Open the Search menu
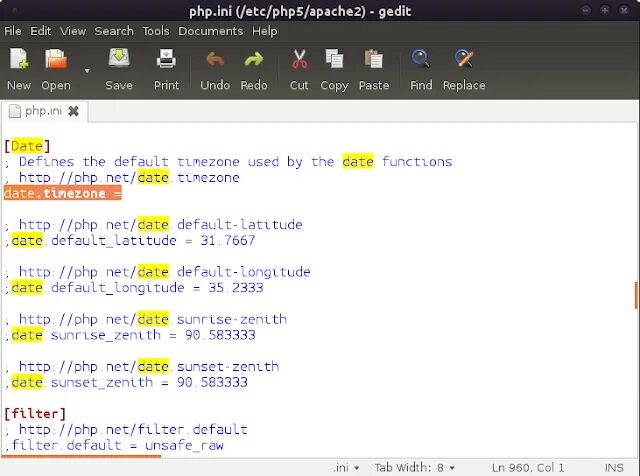The image size is (640, 476). [114, 31]
